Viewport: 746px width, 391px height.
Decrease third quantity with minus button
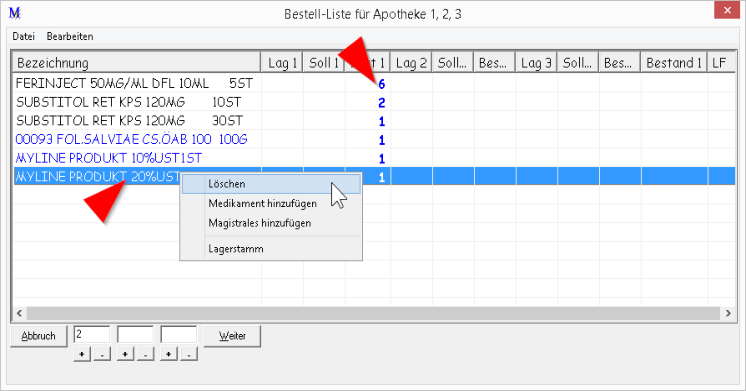(x=189, y=354)
